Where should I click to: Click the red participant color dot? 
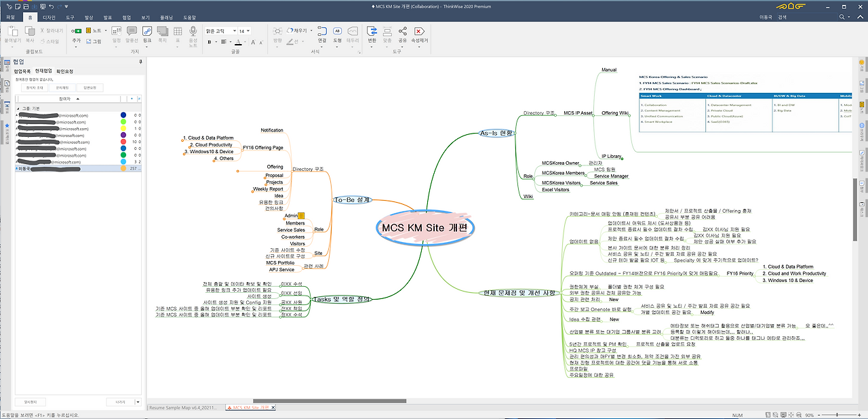(123, 142)
